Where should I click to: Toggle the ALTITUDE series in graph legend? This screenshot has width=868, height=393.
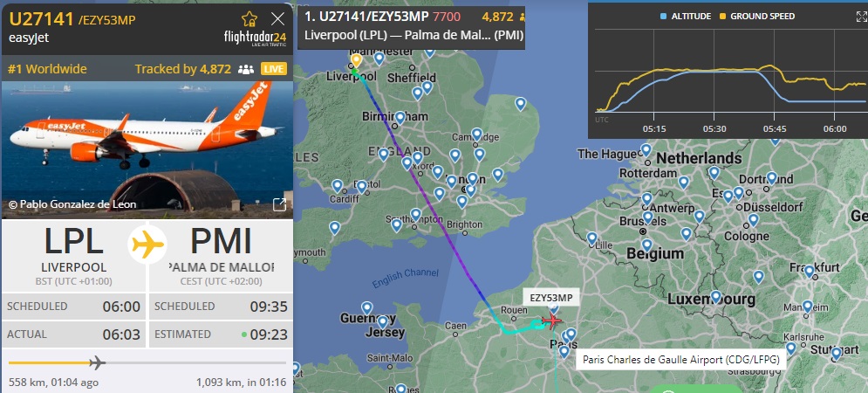[x=686, y=16]
